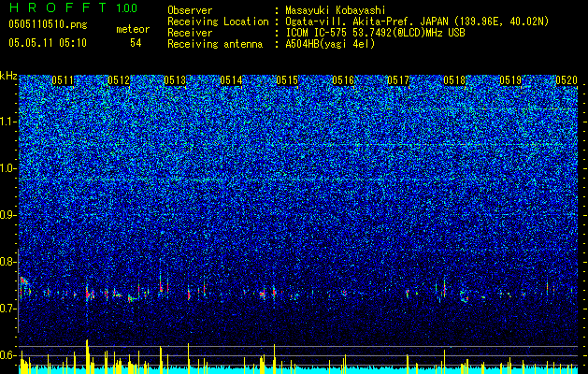
Task: Click the 'Observer' field label
Action: point(190,10)
